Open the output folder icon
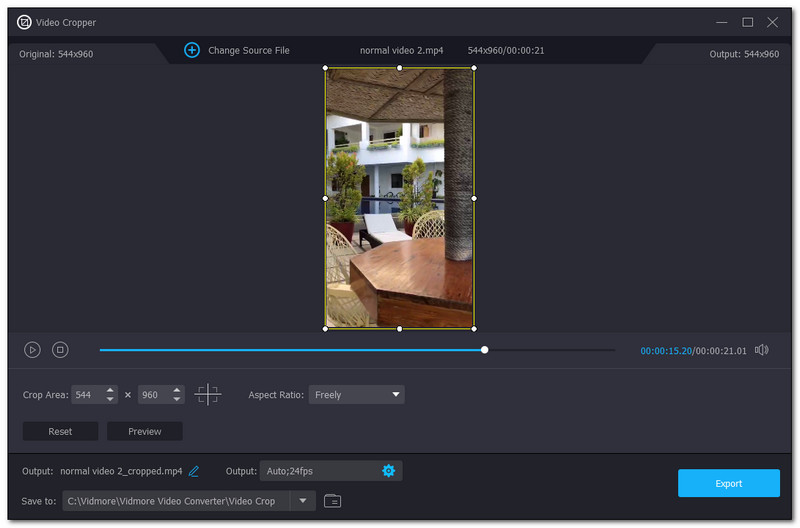This screenshot has height=528, width=800. (x=333, y=501)
